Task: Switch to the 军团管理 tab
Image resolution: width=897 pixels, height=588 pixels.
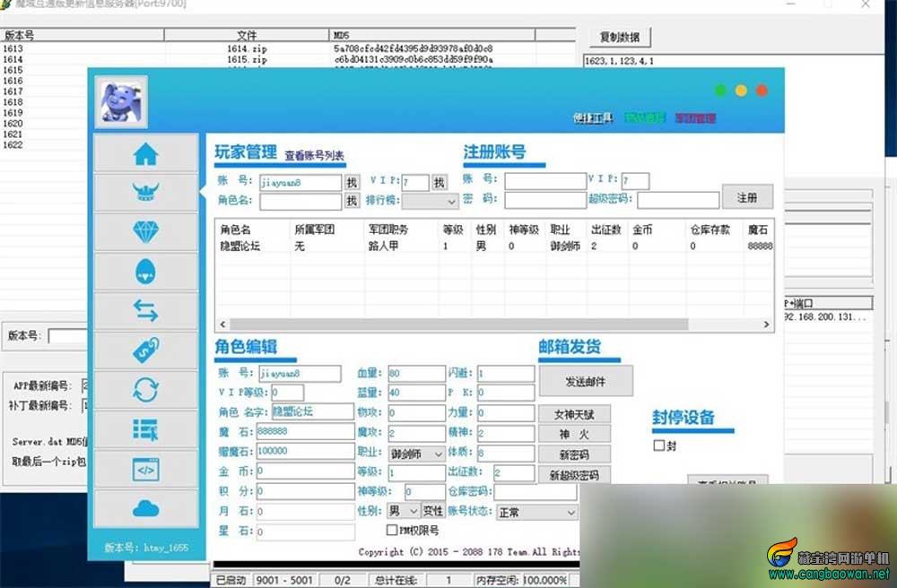Action: (x=694, y=118)
